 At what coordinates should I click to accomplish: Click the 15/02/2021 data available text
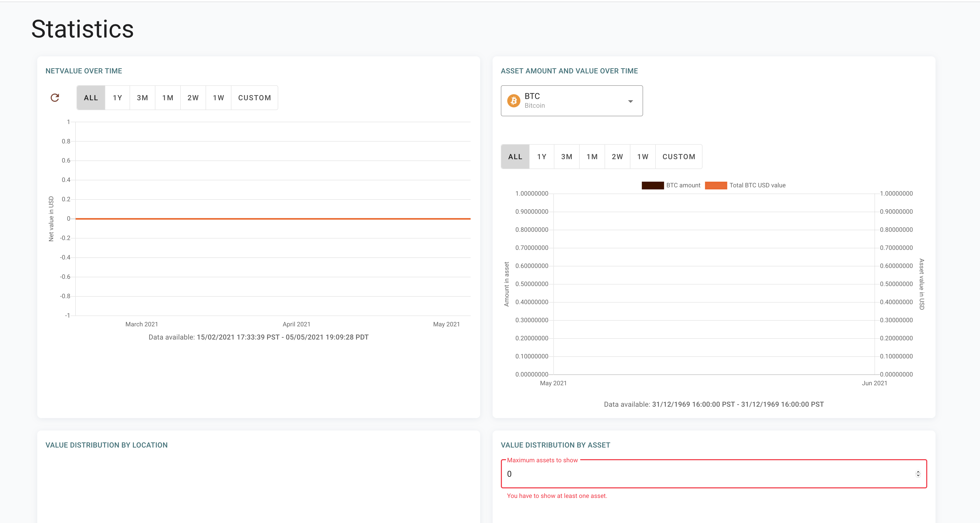[258, 337]
